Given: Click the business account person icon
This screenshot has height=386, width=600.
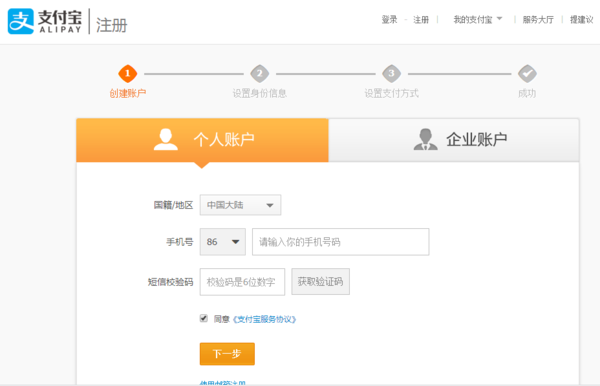Looking at the screenshot, I should point(425,139).
